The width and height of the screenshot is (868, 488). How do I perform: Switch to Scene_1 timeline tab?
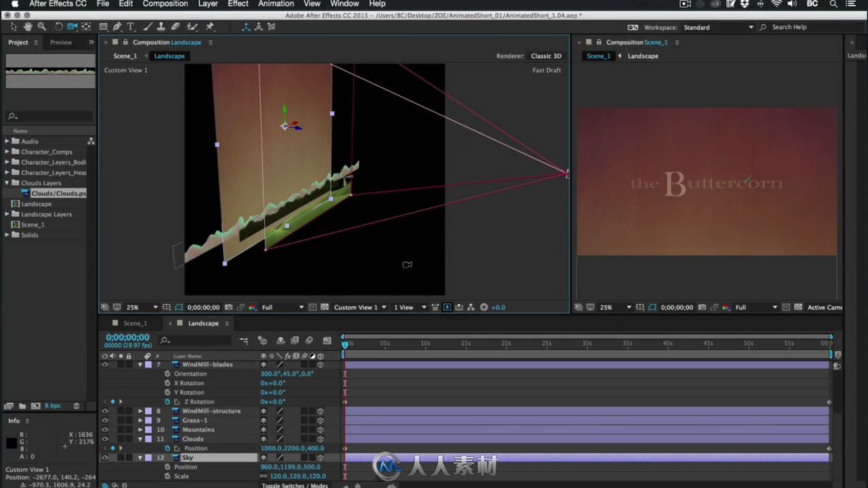135,323
